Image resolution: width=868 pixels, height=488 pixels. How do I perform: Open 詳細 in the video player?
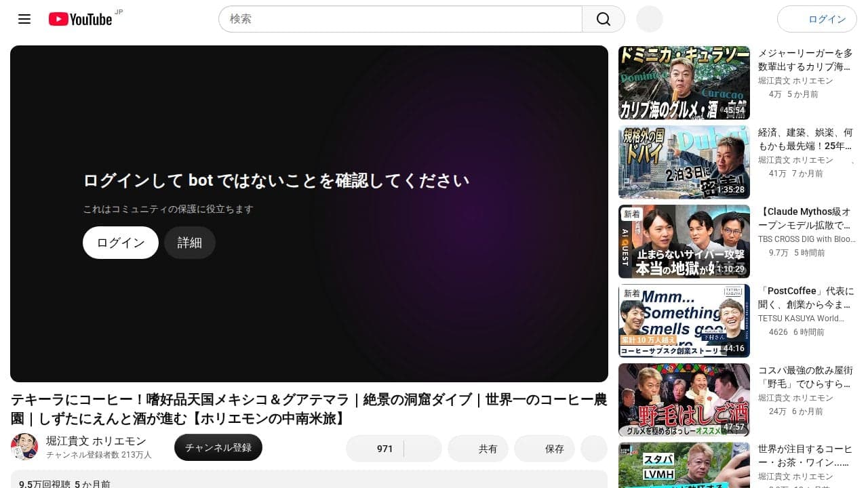point(190,243)
